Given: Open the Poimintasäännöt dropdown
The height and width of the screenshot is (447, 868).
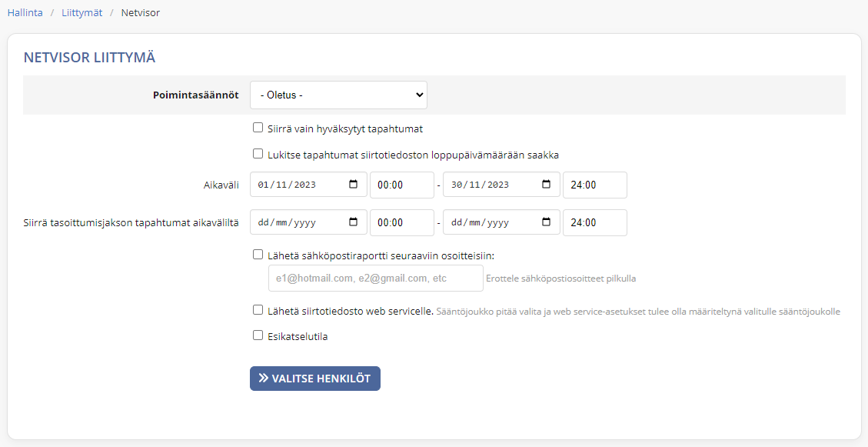Looking at the screenshot, I should pos(338,95).
